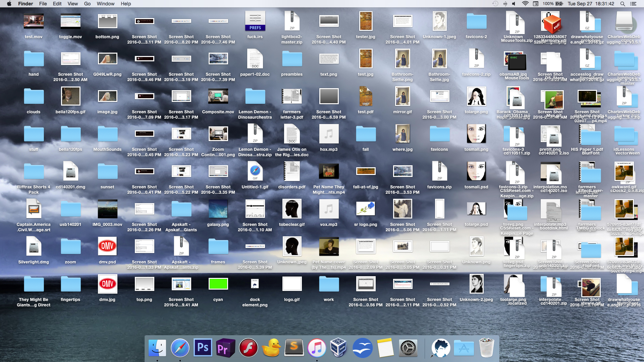The width and height of the screenshot is (644, 362).
Task: Open Sublime Text from the dock
Action: 294,348
